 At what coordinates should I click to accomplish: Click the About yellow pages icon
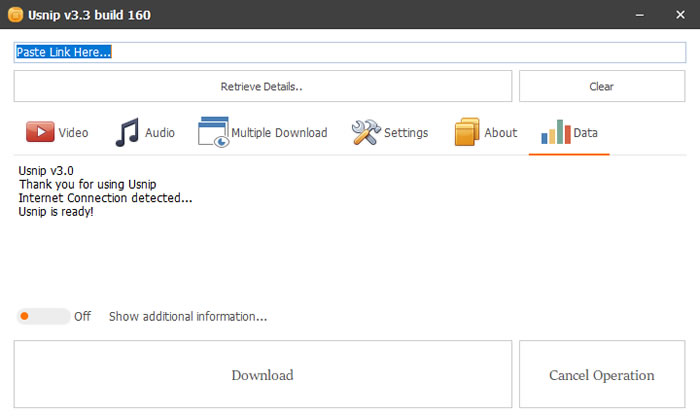point(467,132)
